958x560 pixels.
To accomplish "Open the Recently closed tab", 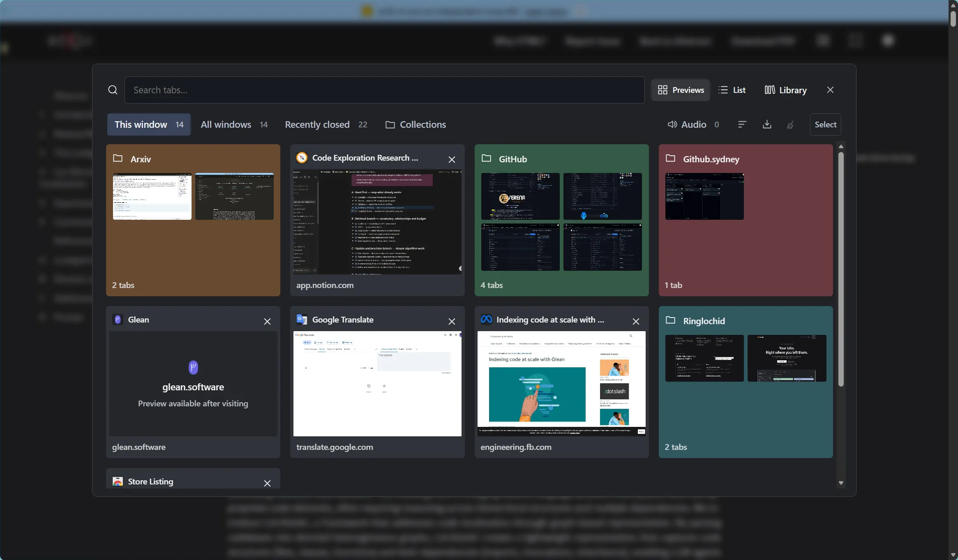I will (x=326, y=124).
